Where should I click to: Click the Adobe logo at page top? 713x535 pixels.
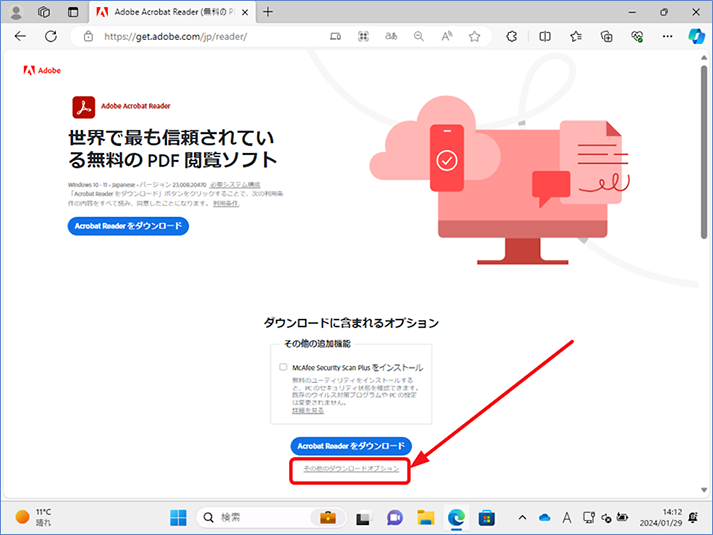click(x=42, y=70)
